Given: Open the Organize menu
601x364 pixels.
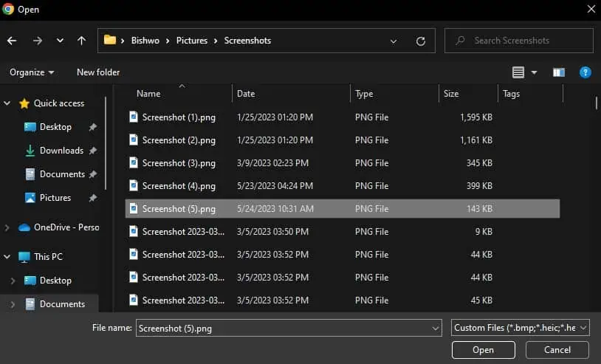Looking at the screenshot, I should coord(32,72).
